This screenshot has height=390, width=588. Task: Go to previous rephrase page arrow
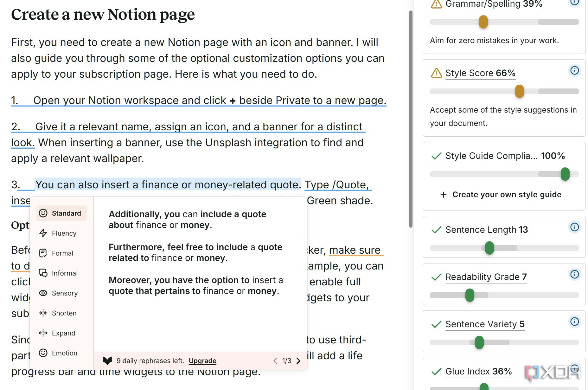click(275, 361)
